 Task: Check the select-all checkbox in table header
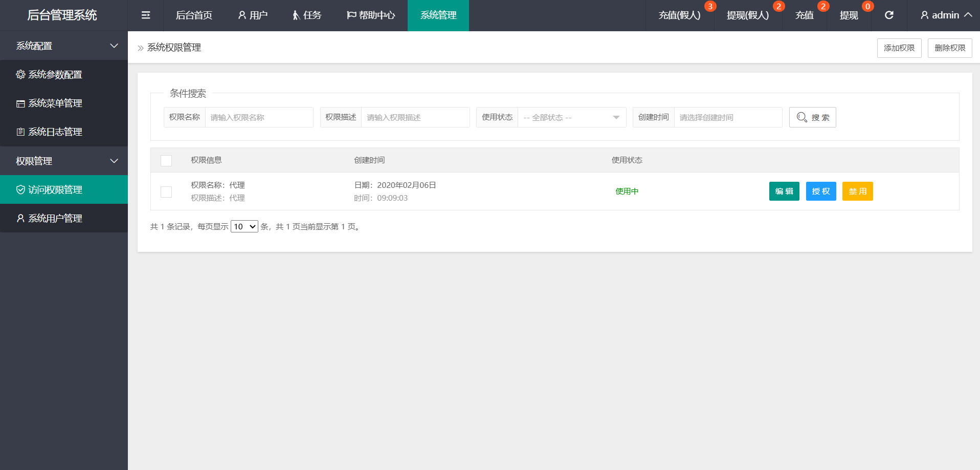[166, 160]
